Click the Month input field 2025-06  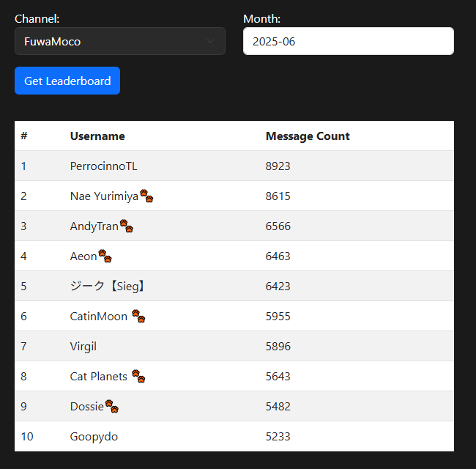[x=348, y=42]
